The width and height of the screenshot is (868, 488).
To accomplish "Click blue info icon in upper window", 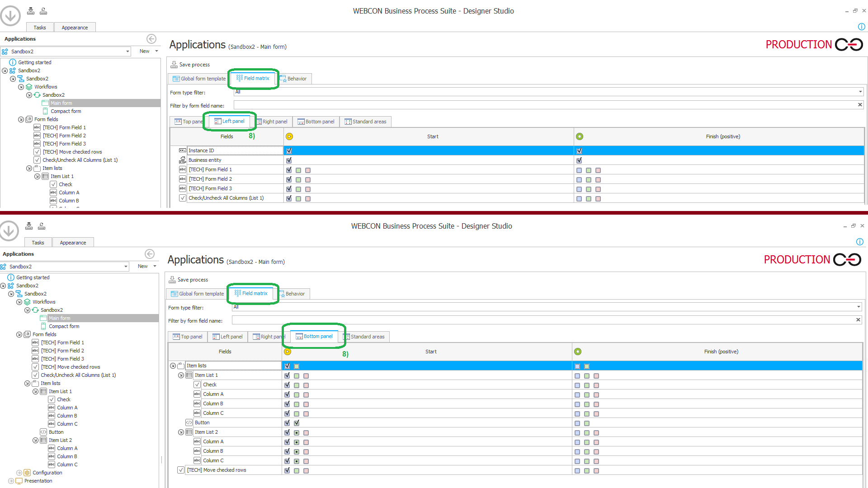I will pyautogui.click(x=861, y=27).
